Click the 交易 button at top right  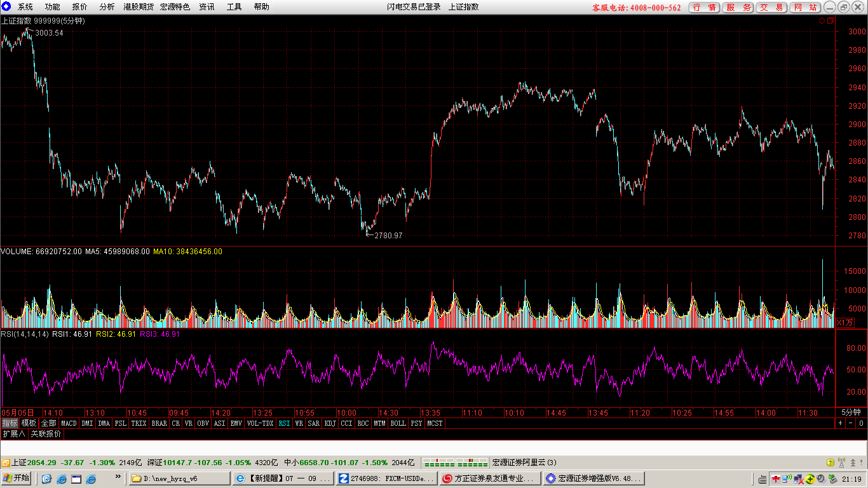[x=772, y=8]
